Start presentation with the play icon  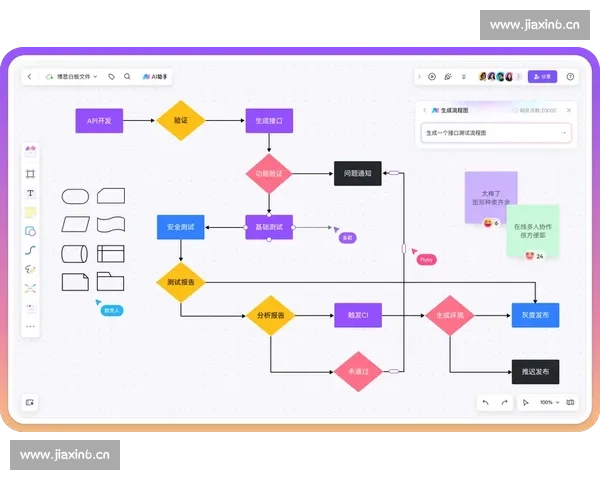432,76
